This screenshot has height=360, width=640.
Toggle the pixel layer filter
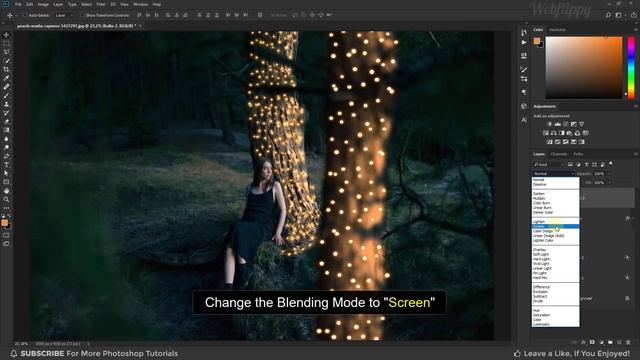click(x=570, y=164)
